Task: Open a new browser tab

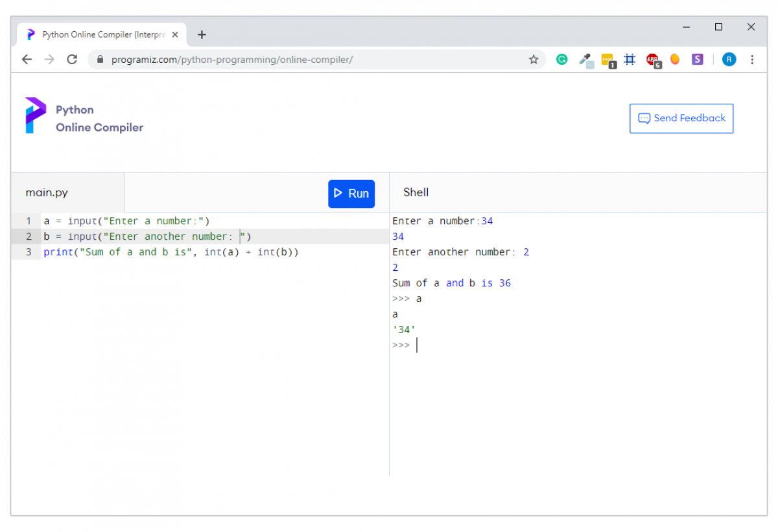Action: [x=201, y=34]
